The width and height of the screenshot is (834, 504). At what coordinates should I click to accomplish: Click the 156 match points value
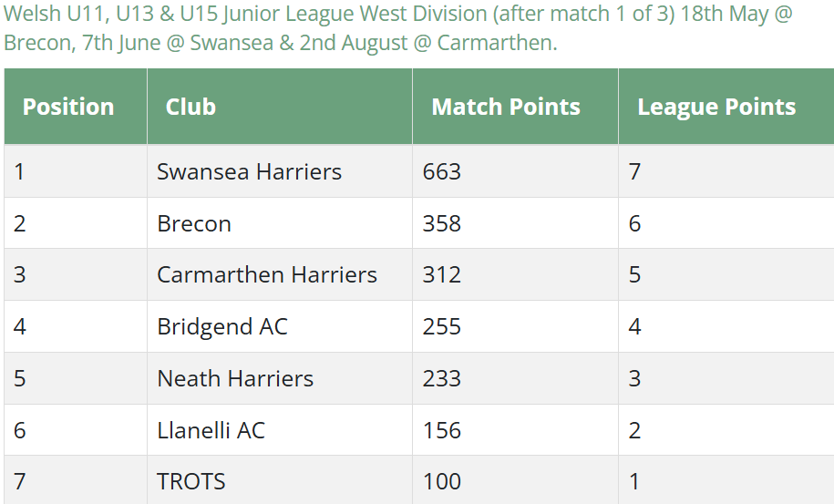pos(442,430)
